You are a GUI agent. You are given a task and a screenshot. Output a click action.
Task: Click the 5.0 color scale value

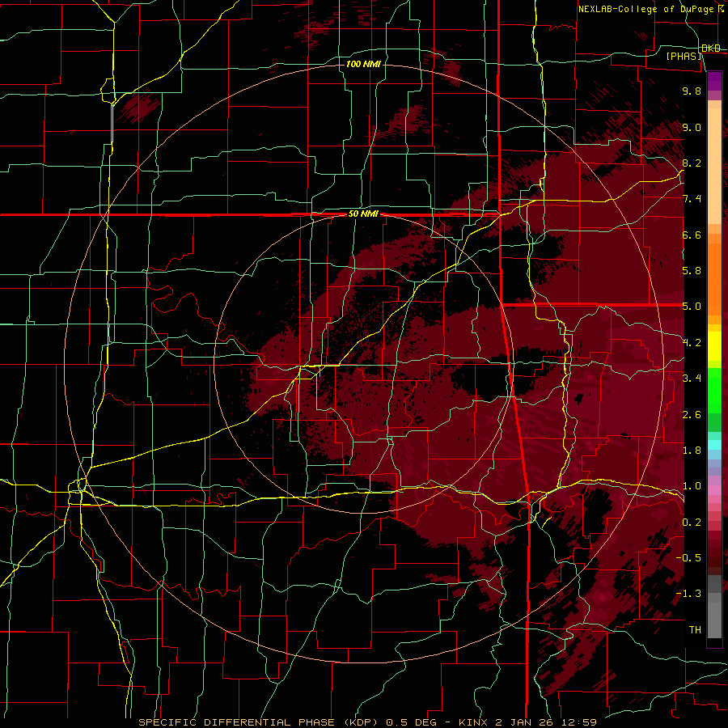692,307
